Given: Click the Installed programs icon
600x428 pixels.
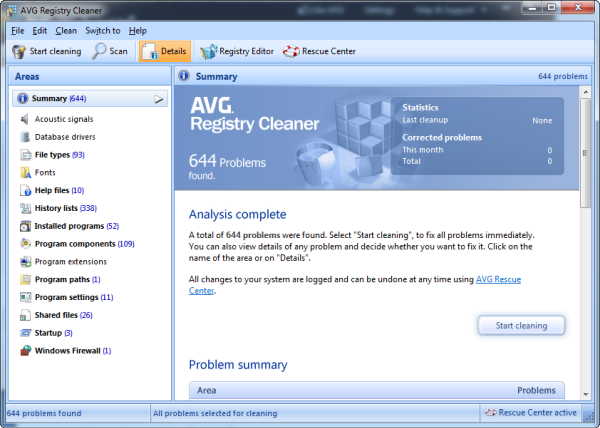Looking at the screenshot, I should coord(25,226).
